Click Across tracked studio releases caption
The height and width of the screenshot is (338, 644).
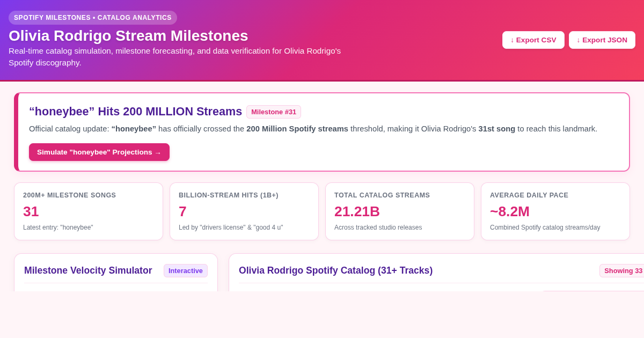[x=378, y=227]
